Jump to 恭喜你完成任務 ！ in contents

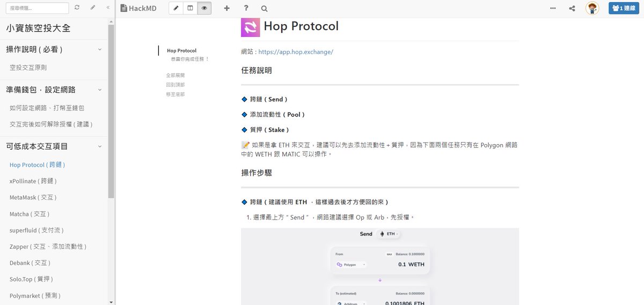[190, 59]
